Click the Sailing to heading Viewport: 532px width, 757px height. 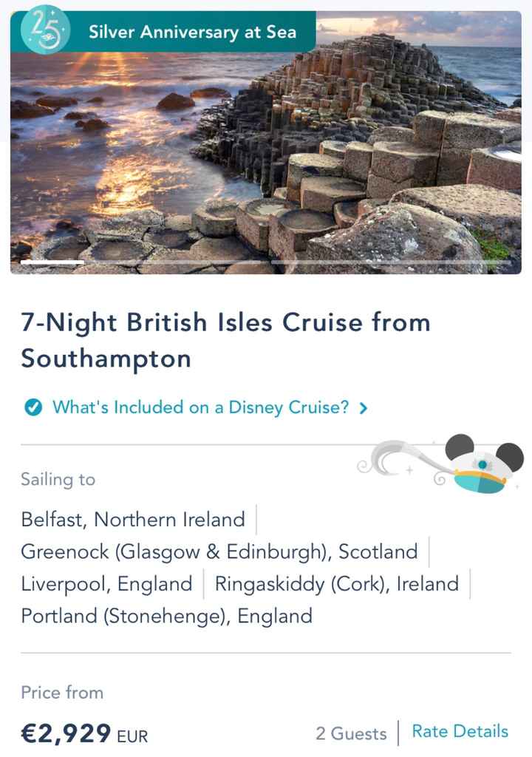point(58,479)
